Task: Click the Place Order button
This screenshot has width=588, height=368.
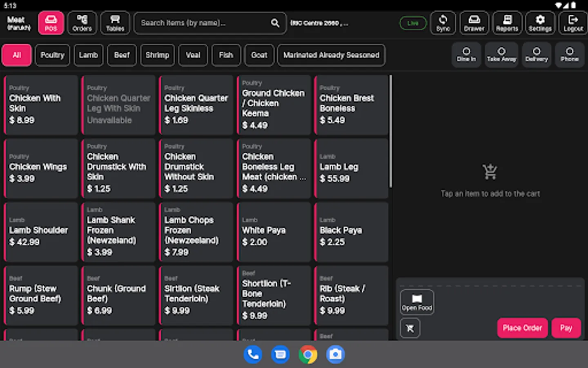Action: (522, 328)
